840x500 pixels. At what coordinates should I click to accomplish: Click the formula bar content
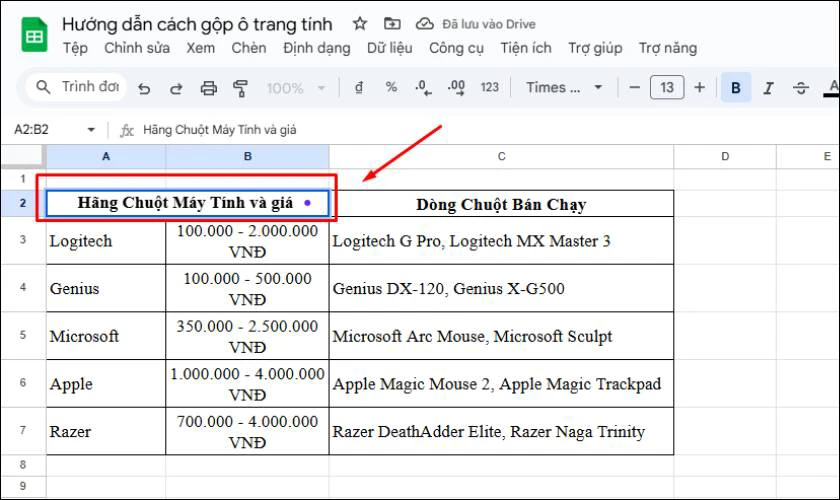coord(220,130)
